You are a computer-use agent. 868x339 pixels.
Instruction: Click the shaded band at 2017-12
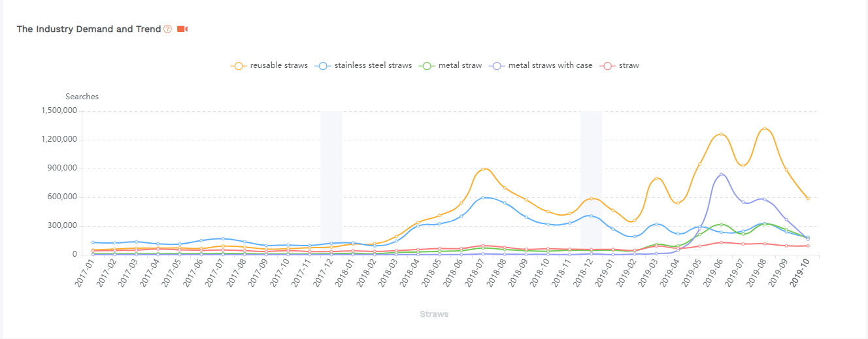pyautogui.click(x=331, y=183)
